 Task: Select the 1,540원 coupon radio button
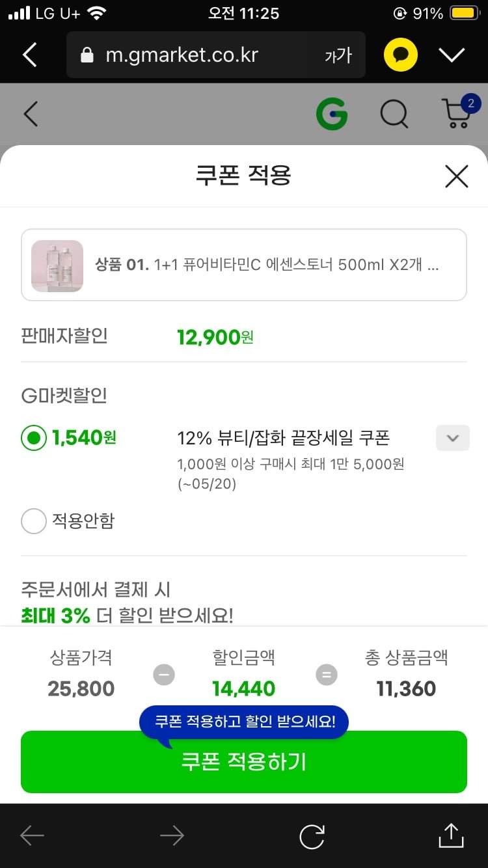pyautogui.click(x=34, y=438)
